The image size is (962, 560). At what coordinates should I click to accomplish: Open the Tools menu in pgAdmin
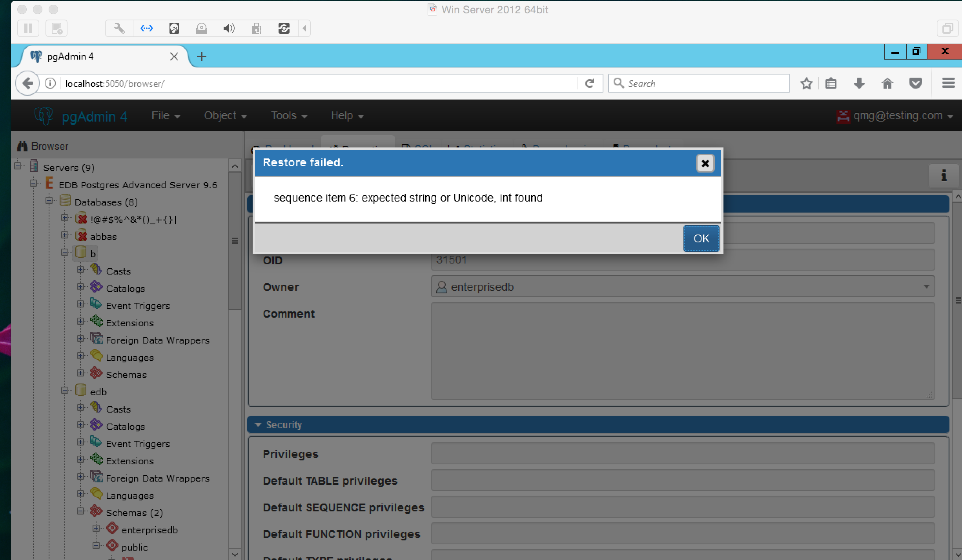click(x=288, y=116)
